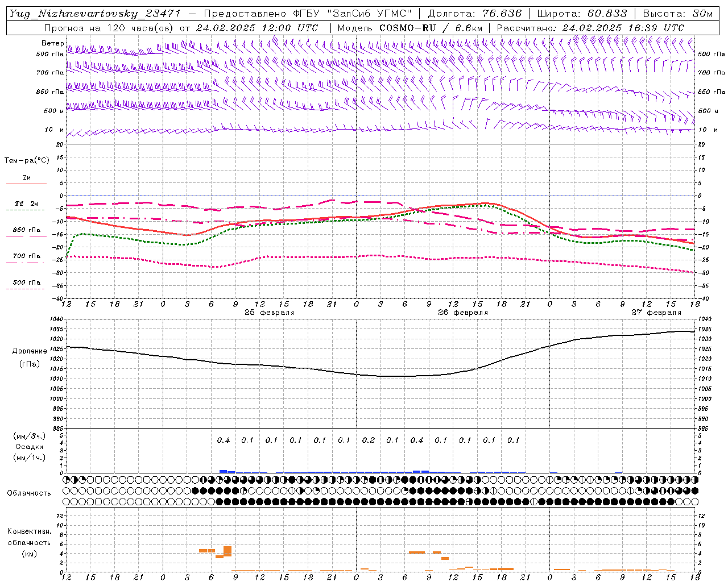728x582 pixels.
Task: Click the 0.2 three-hour precipitation value
Action: pyautogui.click(x=369, y=440)
